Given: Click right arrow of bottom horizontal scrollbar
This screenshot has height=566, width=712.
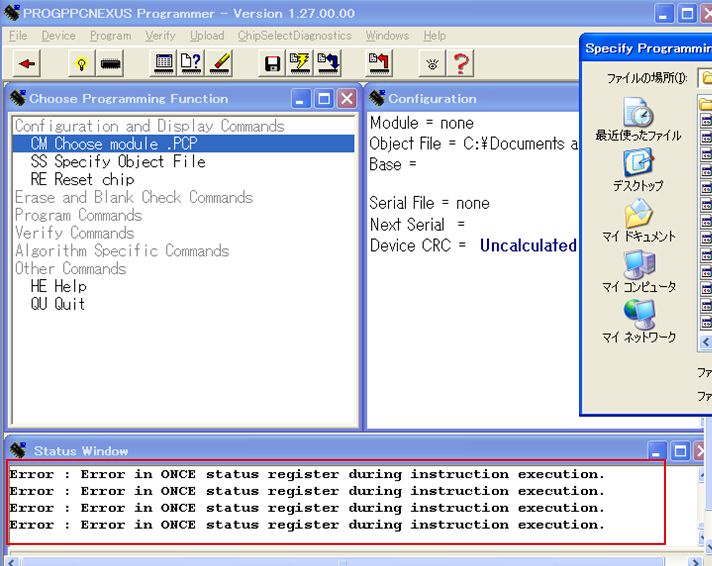Looking at the screenshot, I should pos(694,562).
